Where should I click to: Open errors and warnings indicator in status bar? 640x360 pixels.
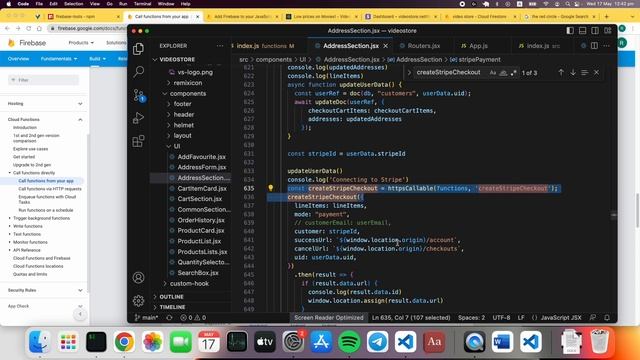[x=193, y=318]
